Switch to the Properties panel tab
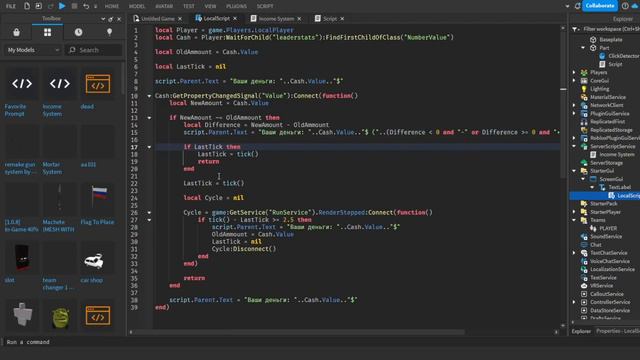Image resolution: width=640 pixels, height=360 pixels. coord(618,331)
